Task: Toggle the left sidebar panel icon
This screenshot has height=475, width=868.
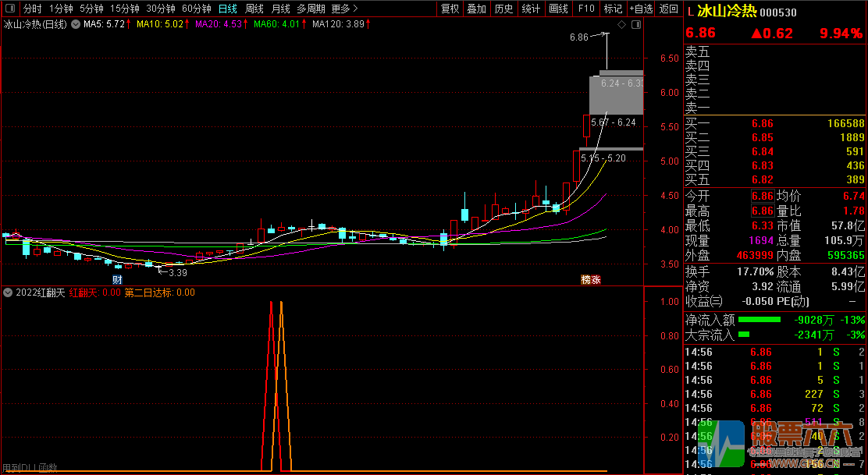Action: pyautogui.click(x=11, y=9)
